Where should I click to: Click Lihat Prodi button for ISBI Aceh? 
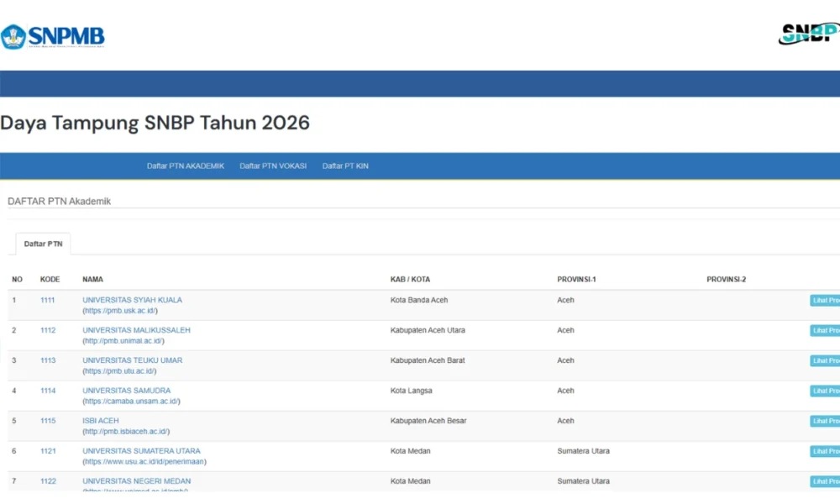pyautogui.click(x=825, y=421)
